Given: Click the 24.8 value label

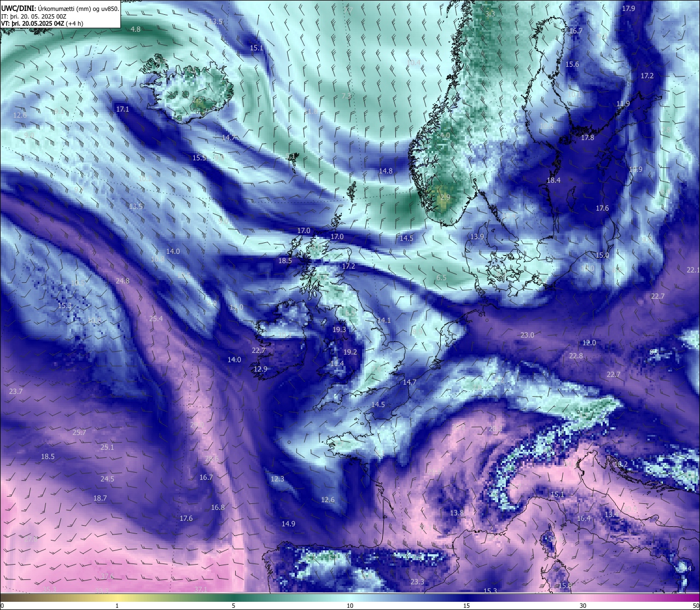Looking at the screenshot, I should [122, 281].
